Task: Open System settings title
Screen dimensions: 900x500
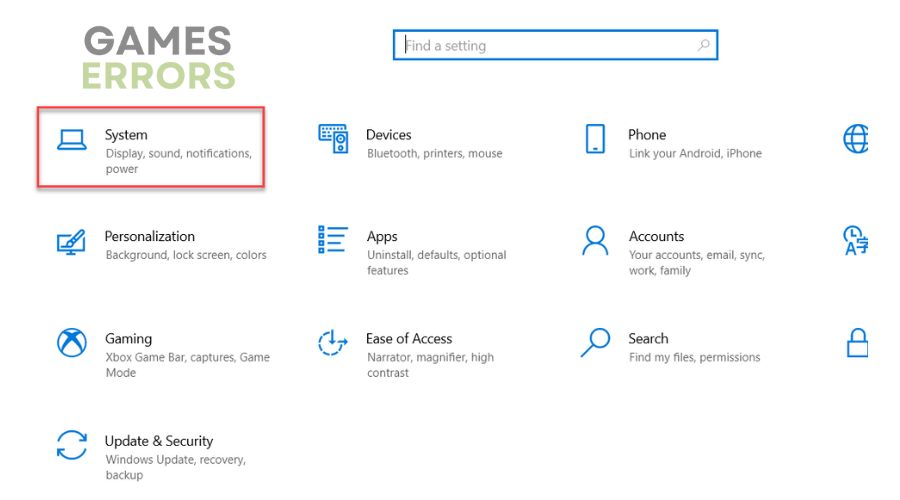Action: [x=126, y=135]
